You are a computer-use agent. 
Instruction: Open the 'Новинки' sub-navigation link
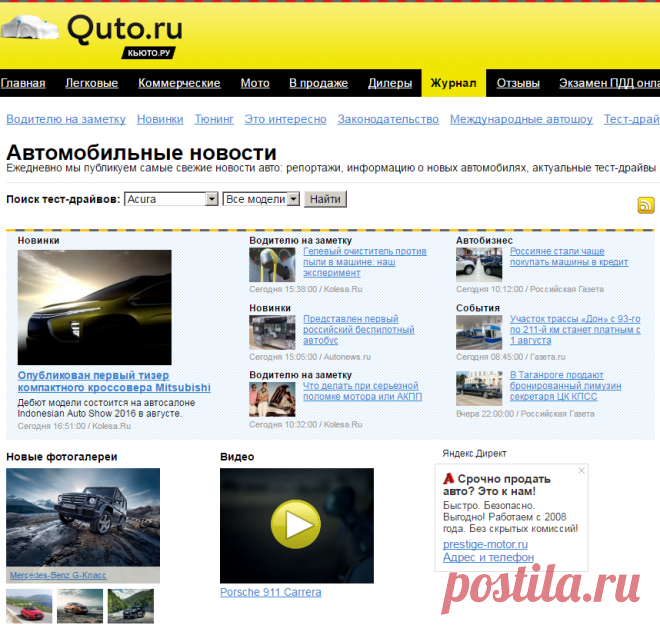[160, 120]
